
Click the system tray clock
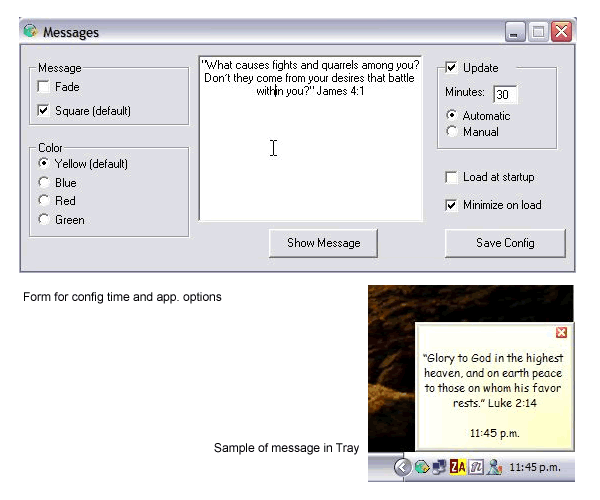(535, 467)
